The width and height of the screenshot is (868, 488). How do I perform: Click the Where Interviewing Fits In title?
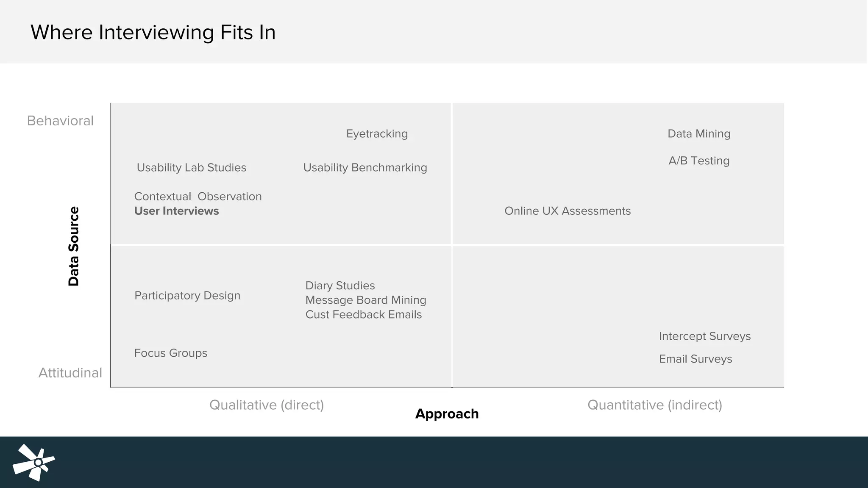click(x=153, y=33)
